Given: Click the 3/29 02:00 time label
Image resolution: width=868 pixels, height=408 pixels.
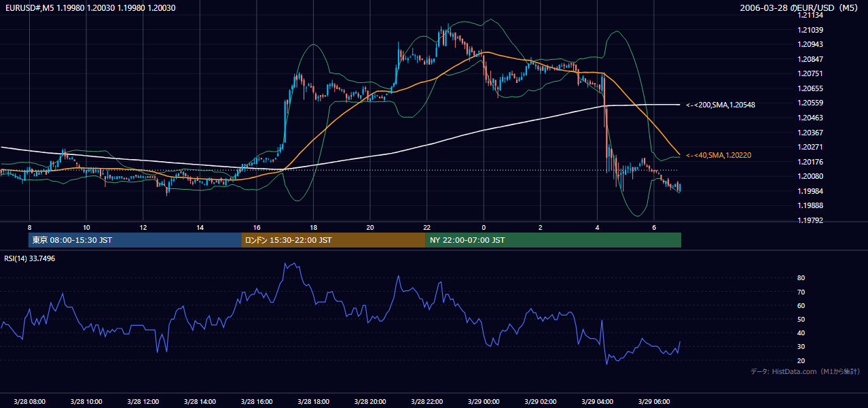Looking at the screenshot, I should [540, 402].
